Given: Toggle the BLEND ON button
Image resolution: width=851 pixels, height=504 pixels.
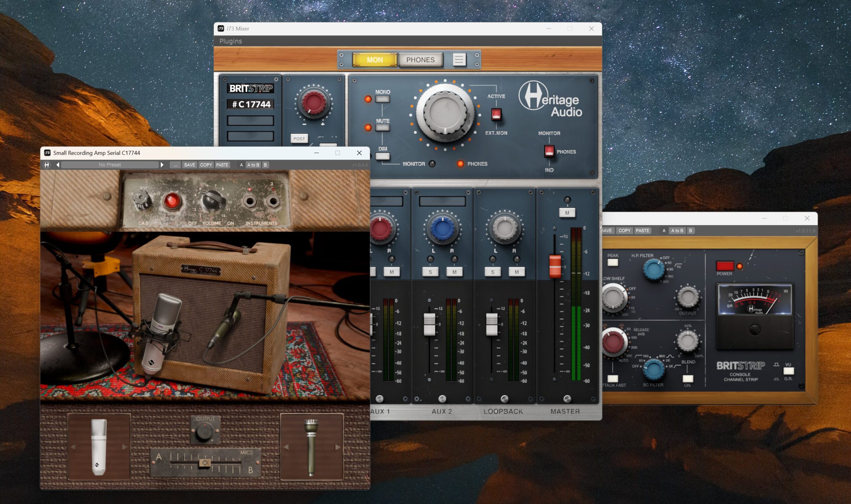Looking at the screenshot, I should click(688, 379).
